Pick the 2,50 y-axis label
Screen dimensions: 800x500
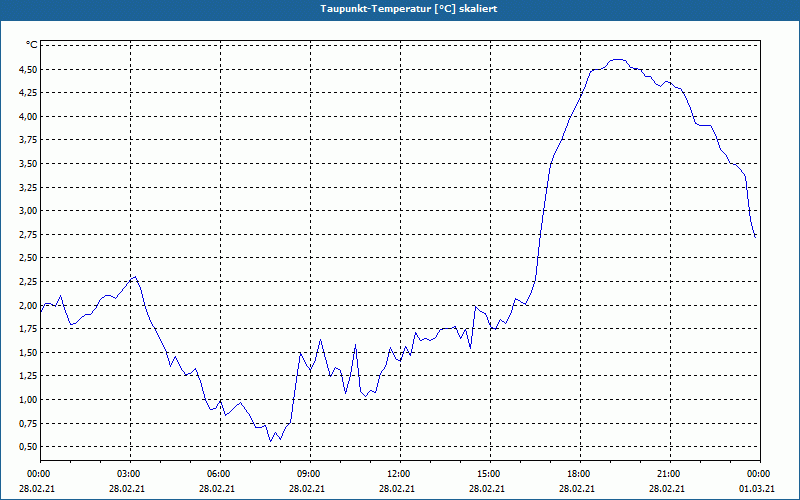[x=28, y=258]
